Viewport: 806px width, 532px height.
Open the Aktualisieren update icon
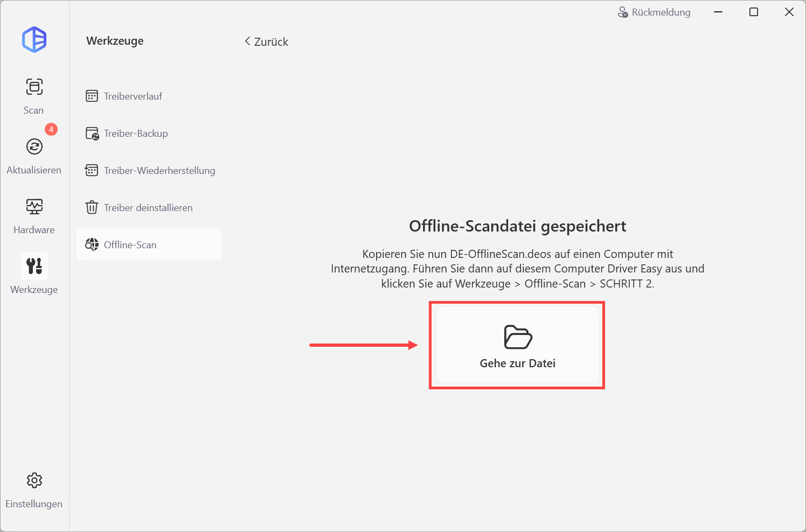coord(34,146)
